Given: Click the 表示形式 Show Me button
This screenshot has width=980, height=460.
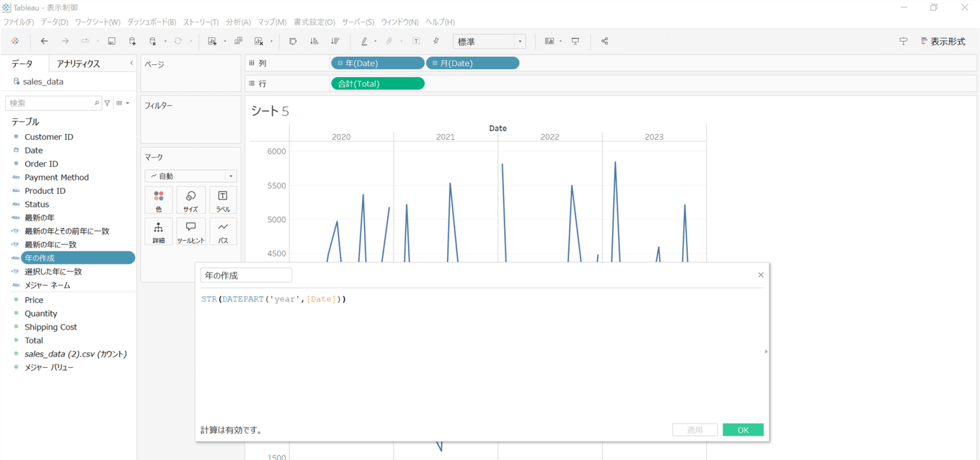Looking at the screenshot, I should coord(943,42).
